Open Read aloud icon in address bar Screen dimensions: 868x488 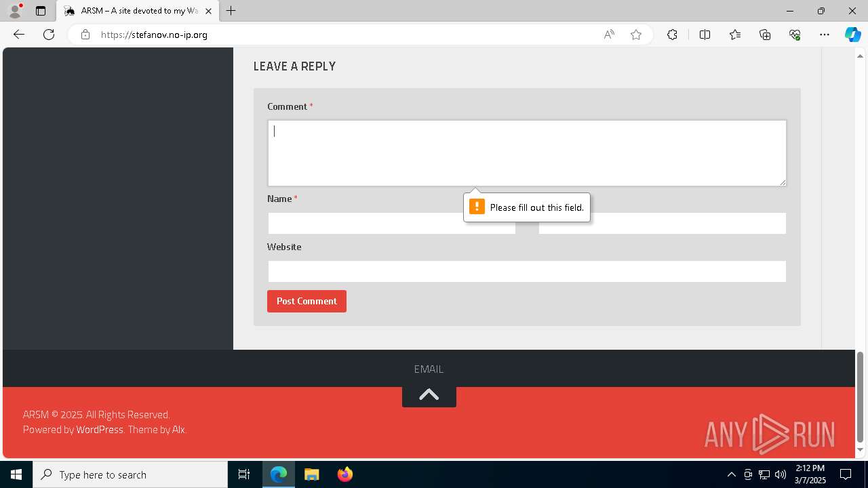pyautogui.click(x=609, y=35)
